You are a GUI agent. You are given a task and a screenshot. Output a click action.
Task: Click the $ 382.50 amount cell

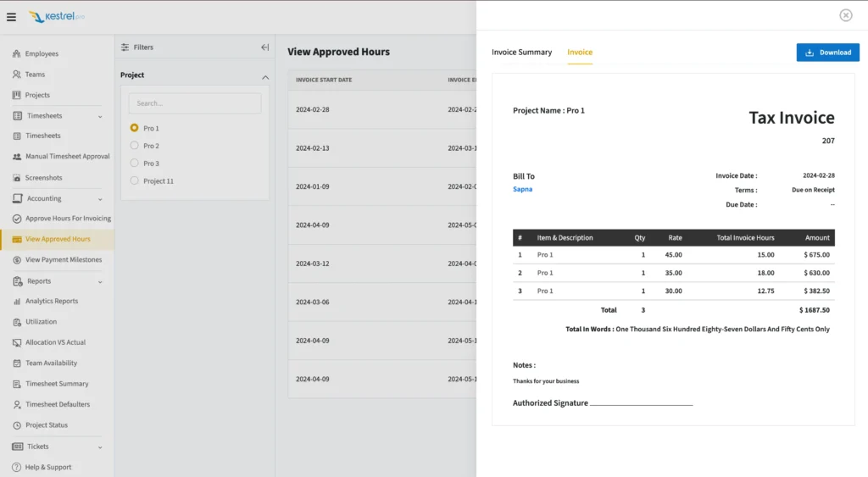(816, 291)
